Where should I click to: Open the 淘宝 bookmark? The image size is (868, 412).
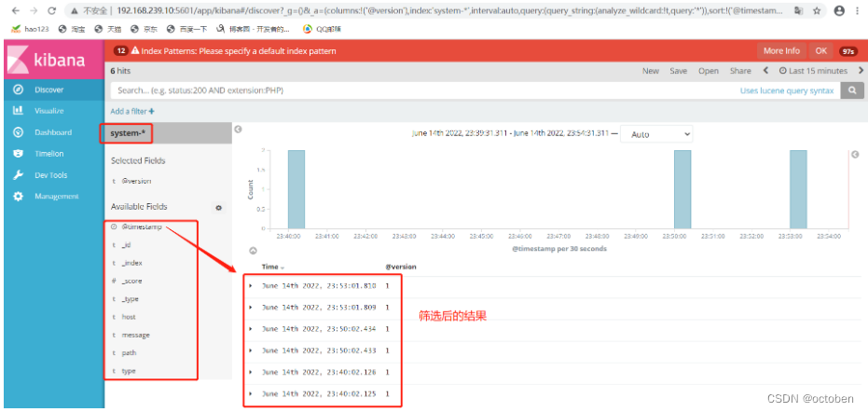[x=72, y=29]
